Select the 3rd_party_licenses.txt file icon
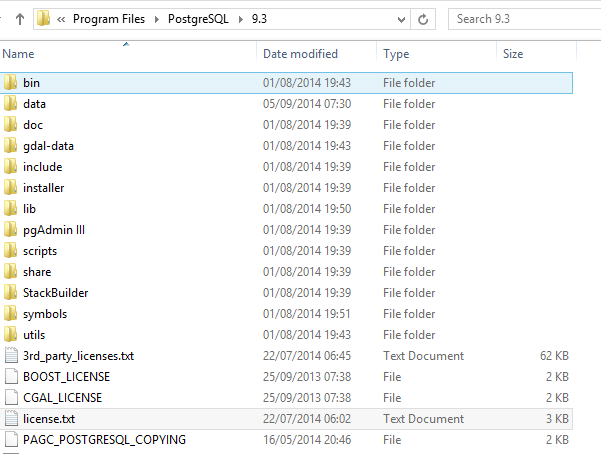The width and height of the screenshot is (601, 459). point(11,355)
